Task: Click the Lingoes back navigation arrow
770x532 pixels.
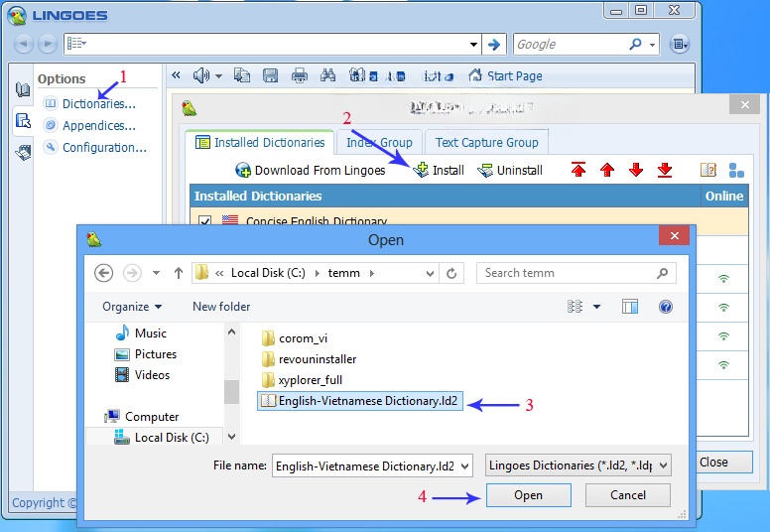Action: 23,45
